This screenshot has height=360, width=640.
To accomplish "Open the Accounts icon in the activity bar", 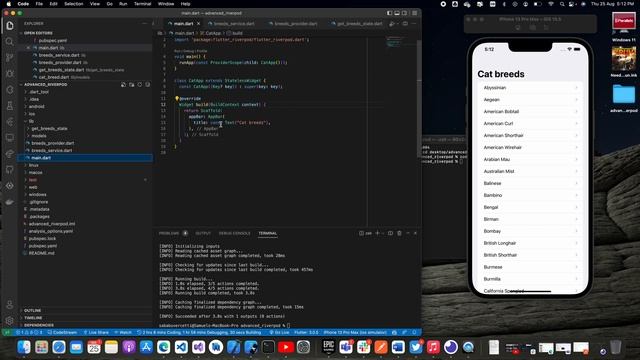I will point(10,305).
